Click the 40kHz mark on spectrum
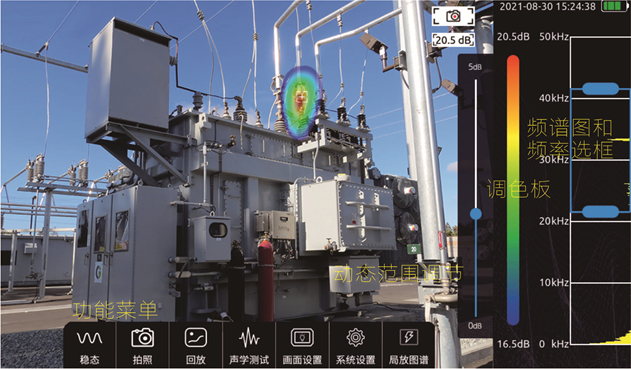This screenshot has height=369, width=631. point(554,98)
